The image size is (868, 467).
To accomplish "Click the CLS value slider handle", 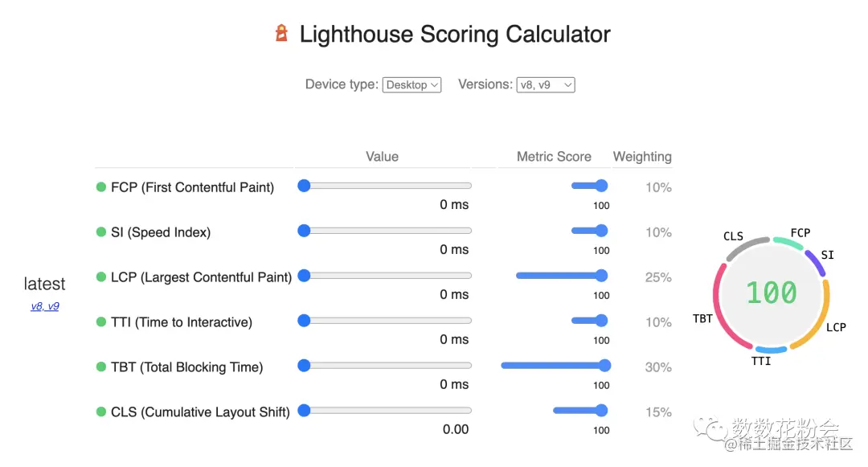I will [304, 411].
